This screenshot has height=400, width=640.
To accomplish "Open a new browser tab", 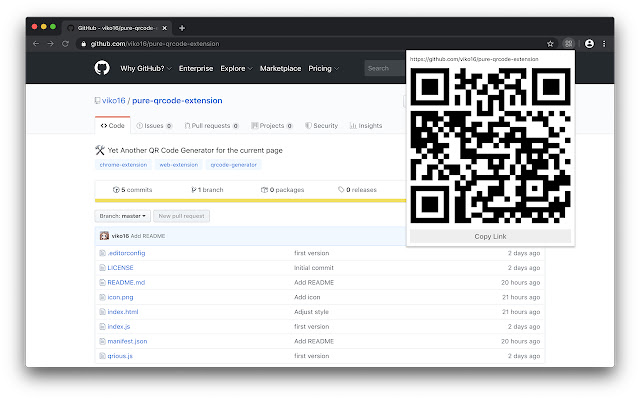I will pyautogui.click(x=182, y=27).
